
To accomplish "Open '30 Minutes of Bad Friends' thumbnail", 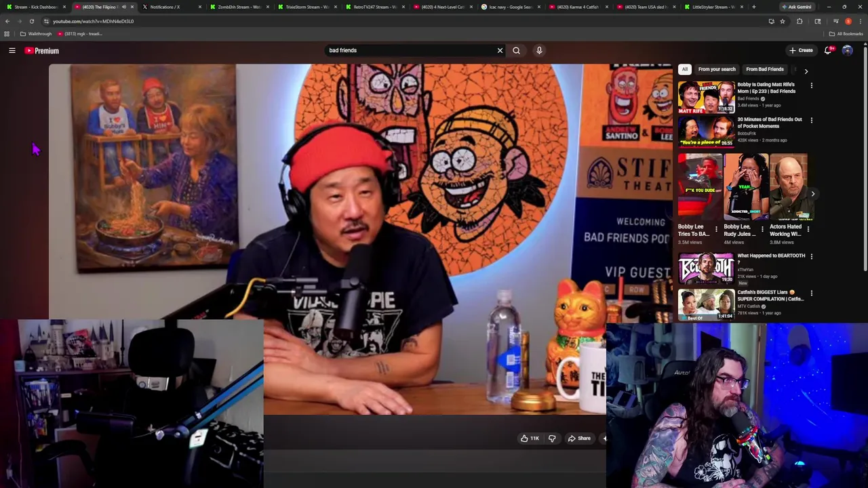I will pos(706,132).
